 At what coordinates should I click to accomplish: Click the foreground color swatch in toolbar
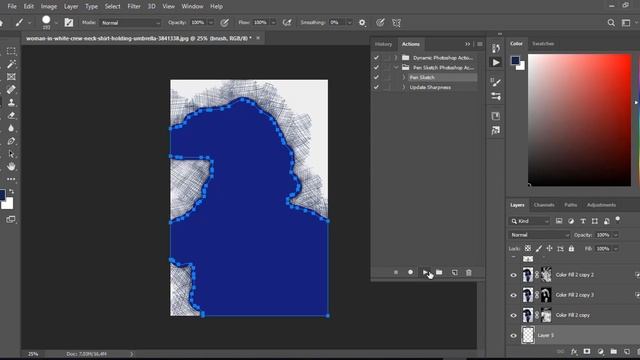pyautogui.click(x=2, y=195)
